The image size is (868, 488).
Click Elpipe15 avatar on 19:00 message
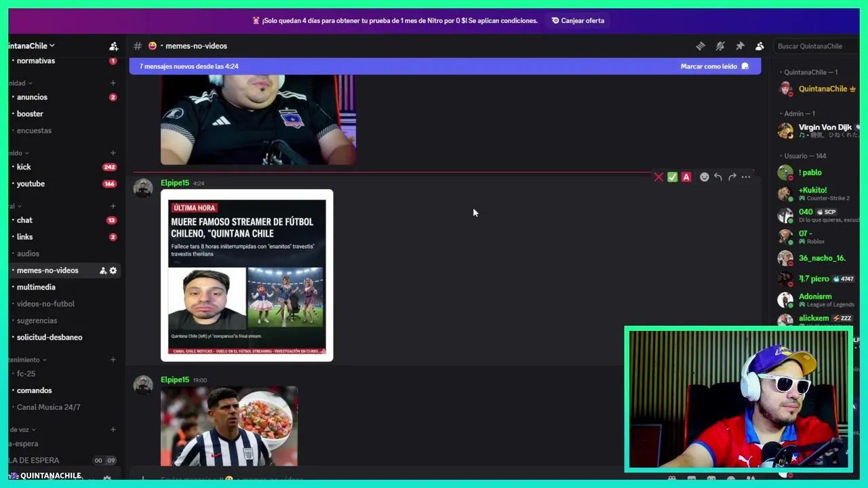tap(143, 385)
